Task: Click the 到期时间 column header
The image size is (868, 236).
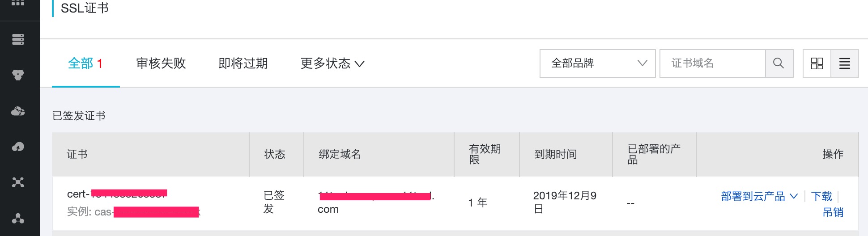Action: [556, 154]
